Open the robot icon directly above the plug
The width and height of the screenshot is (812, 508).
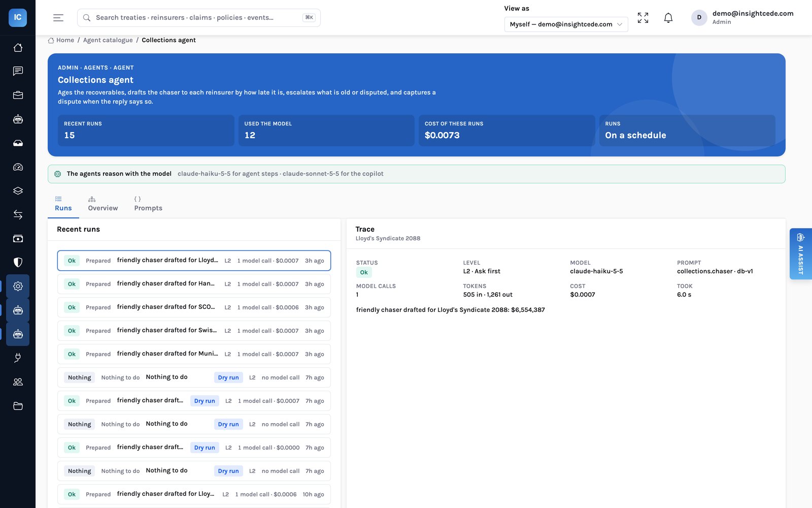pyautogui.click(x=18, y=334)
